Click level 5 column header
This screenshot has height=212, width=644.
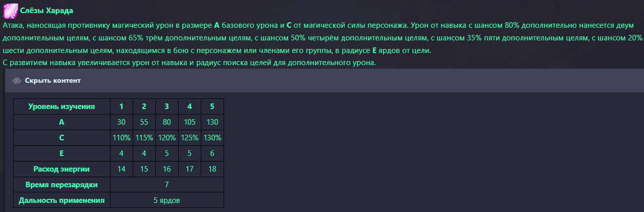(212, 107)
